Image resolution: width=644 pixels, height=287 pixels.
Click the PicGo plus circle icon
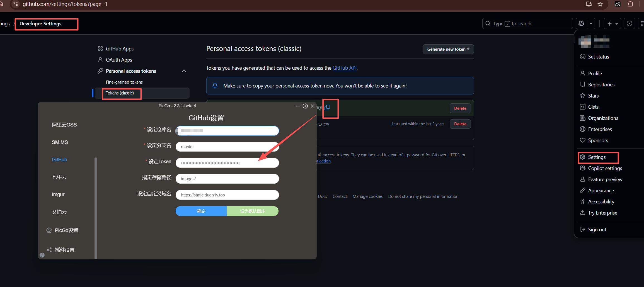(x=305, y=106)
